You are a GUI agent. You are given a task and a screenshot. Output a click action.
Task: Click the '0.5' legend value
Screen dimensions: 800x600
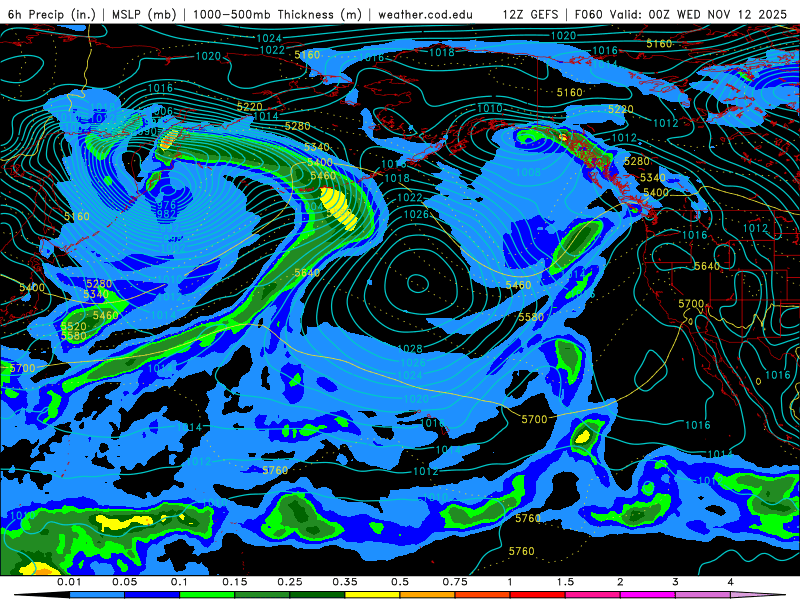point(400,582)
